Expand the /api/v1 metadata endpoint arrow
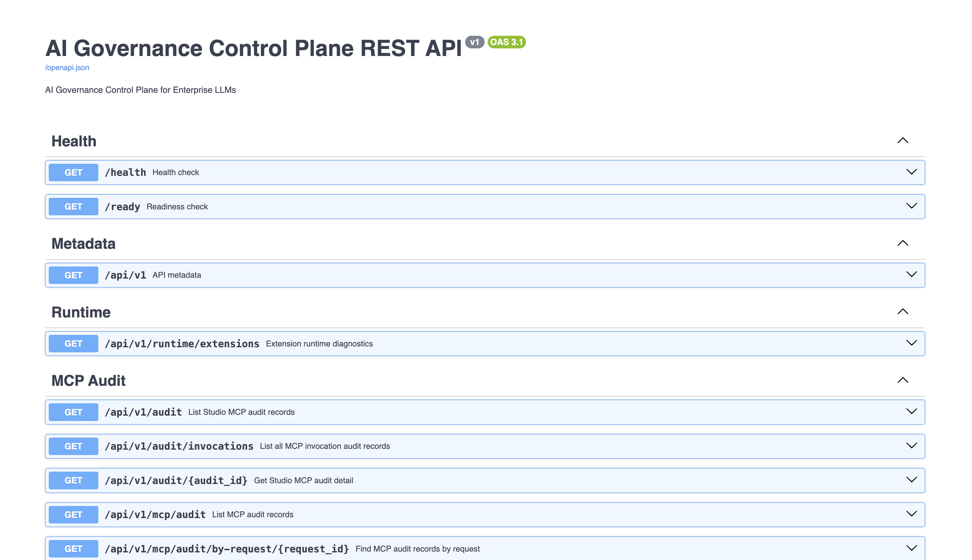The width and height of the screenshot is (972, 560). pyautogui.click(x=911, y=275)
